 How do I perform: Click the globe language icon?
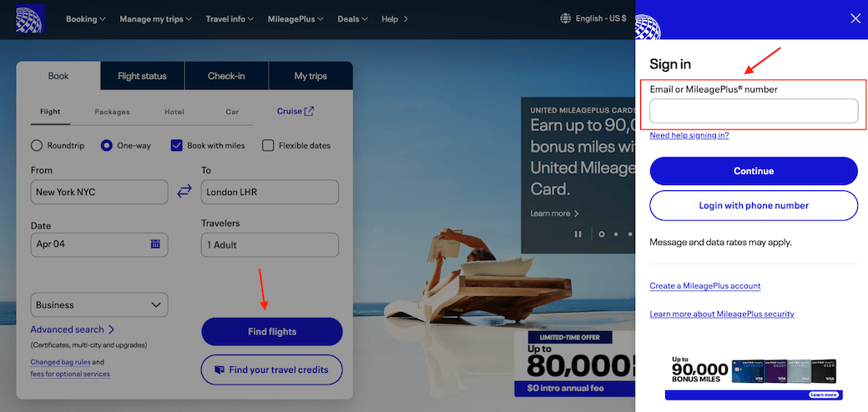pyautogui.click(x=565, y=18)
